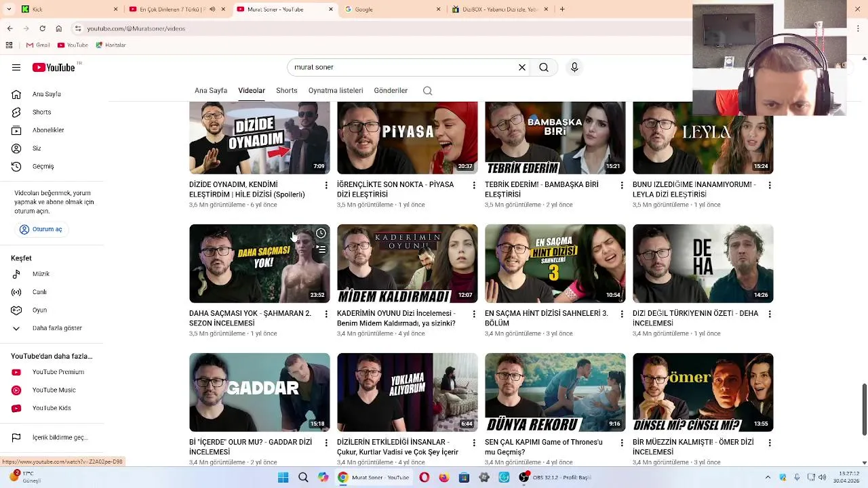Select the Videolar channel tab
Image resolution: width=868 pixels, height=488 pixels.
pos(252,90)
